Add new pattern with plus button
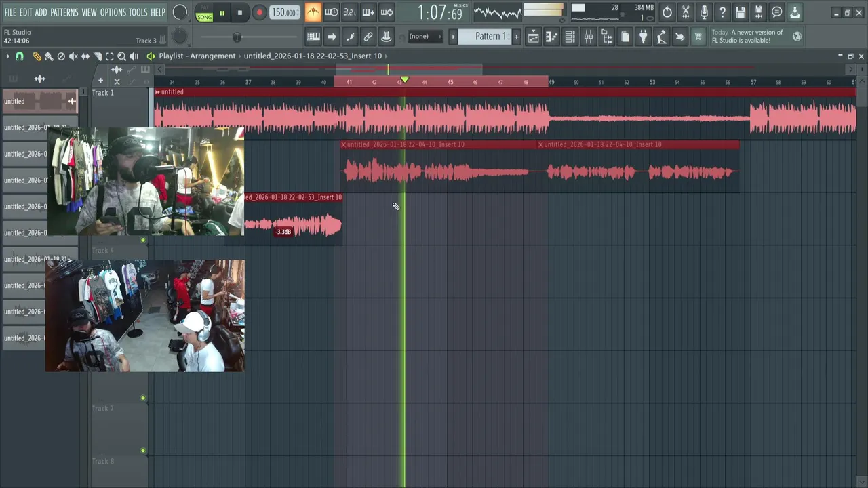Image resolution: width=868 pixels, height=488 pixels. [x=517, y=37]
